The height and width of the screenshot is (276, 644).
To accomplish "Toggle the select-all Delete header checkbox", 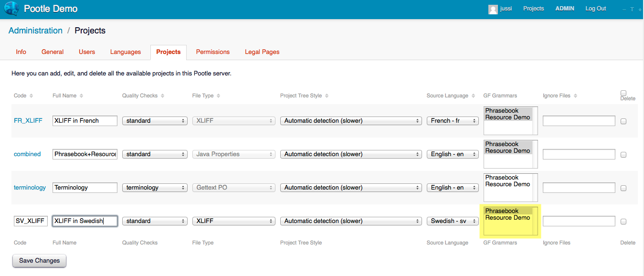I will pyautogui.click(x=623, y=93).
